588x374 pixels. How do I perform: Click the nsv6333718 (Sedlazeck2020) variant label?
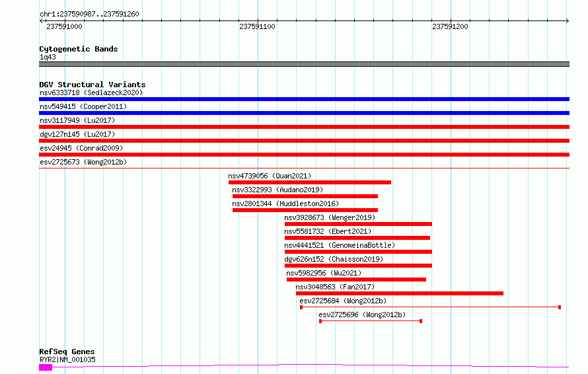(91, 93)
